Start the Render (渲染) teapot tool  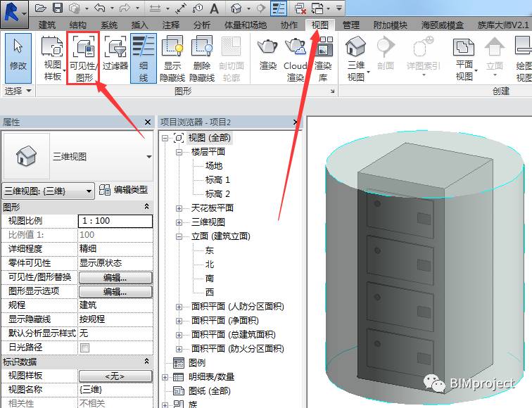[x=267, y=54]
